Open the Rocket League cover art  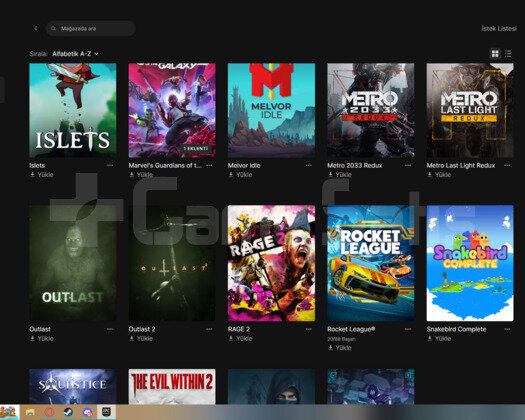coord(371,263)
